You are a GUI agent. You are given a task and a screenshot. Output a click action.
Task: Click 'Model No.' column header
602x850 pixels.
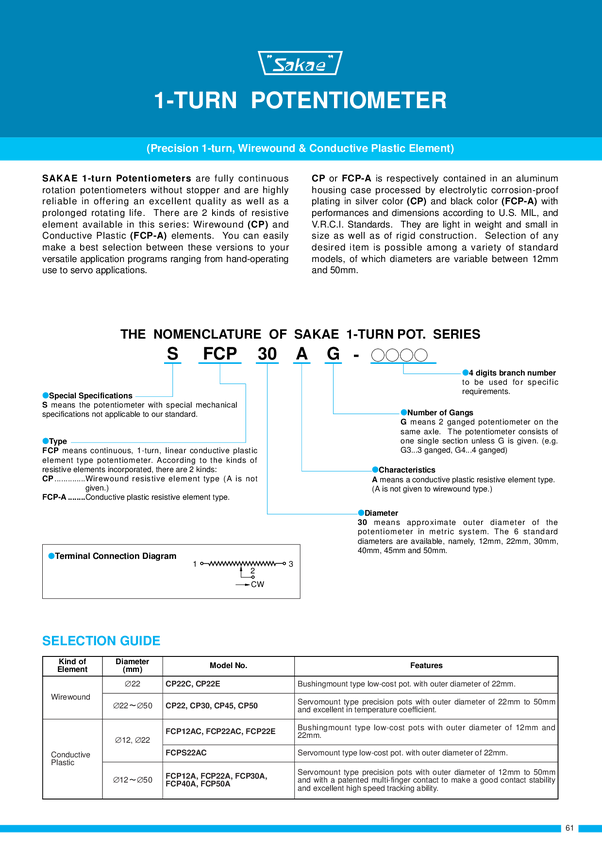pyautogui.click(x=228, y=666)
